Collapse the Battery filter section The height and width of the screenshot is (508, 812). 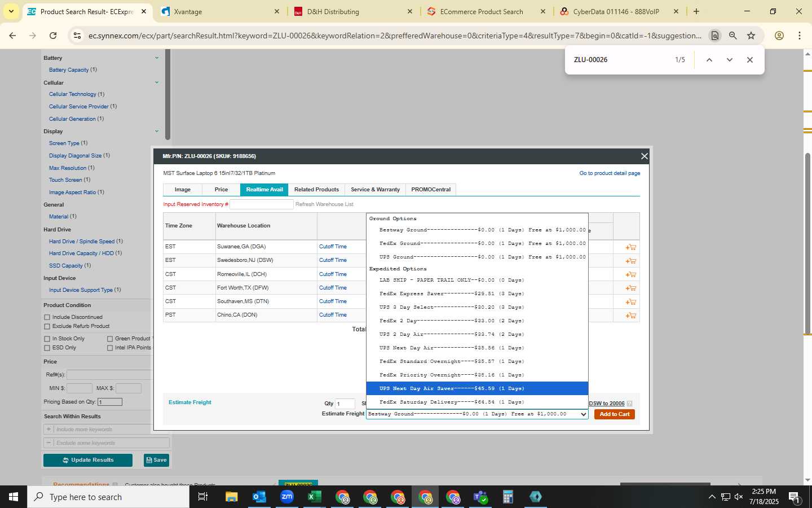157,58
